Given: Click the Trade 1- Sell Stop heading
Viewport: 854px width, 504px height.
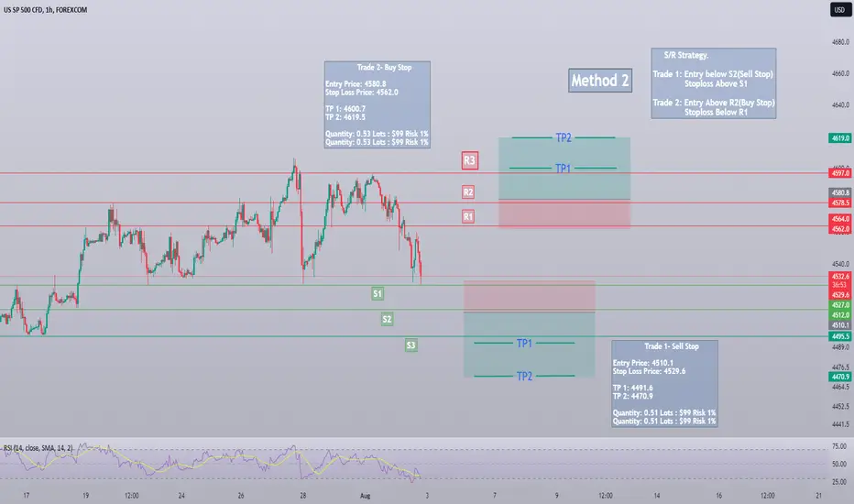Looking at the screenshot, I should [x=671, y=346].
